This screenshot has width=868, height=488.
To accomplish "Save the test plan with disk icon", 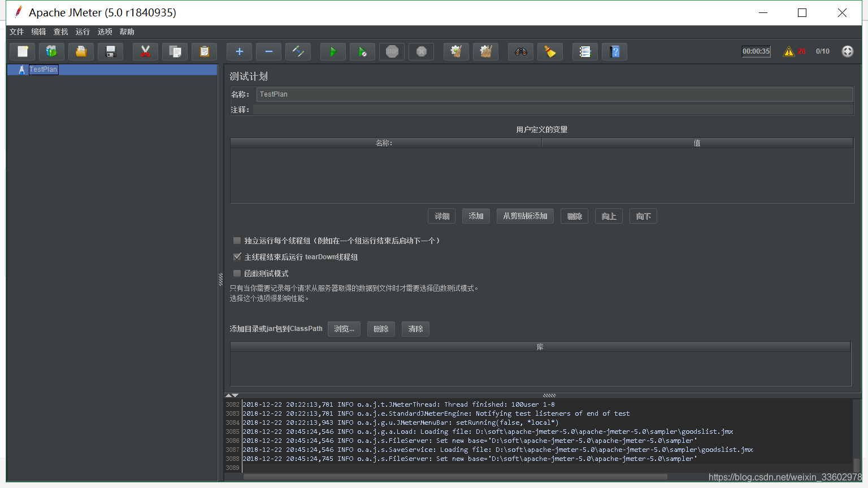I will tap(111, 51).
